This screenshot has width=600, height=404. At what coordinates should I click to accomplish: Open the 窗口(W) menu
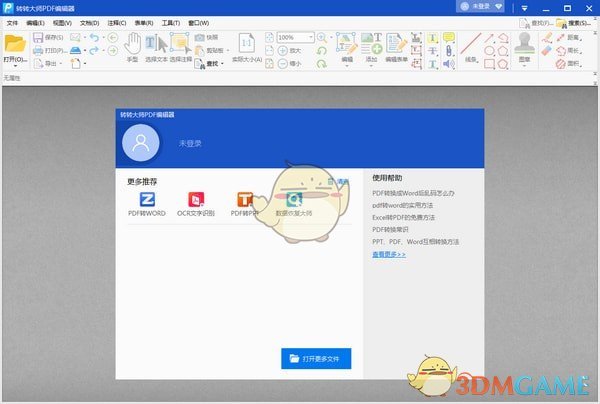(x=199, y=23)
